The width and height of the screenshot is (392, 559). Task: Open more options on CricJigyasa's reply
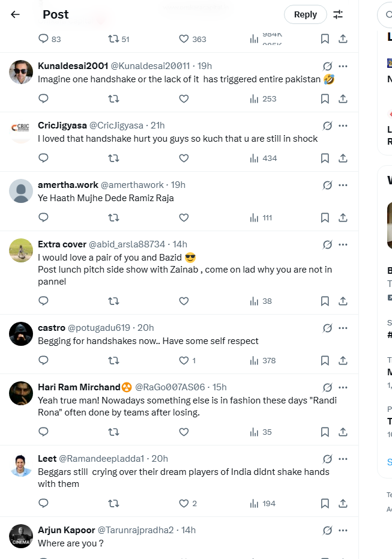[x=343, y=125]
